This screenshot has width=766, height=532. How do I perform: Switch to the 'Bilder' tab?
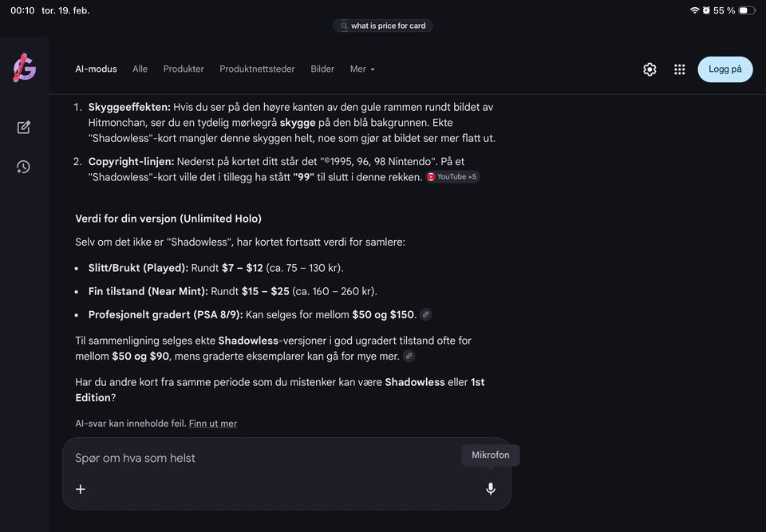(x=322, y=69)
